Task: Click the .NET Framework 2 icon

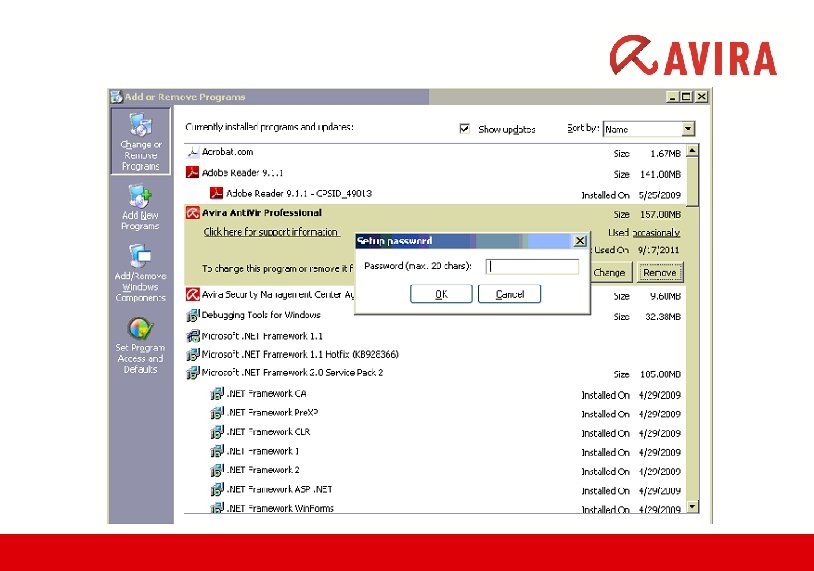Action: tap(217, 470)
